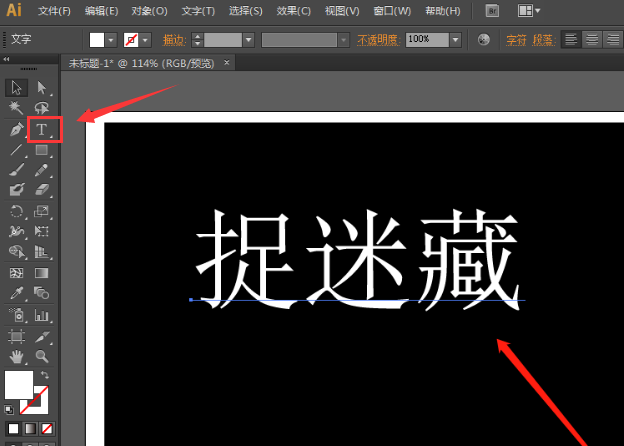Select the Free Transform tool
This screenshot has width=624, height=446.
42,231
